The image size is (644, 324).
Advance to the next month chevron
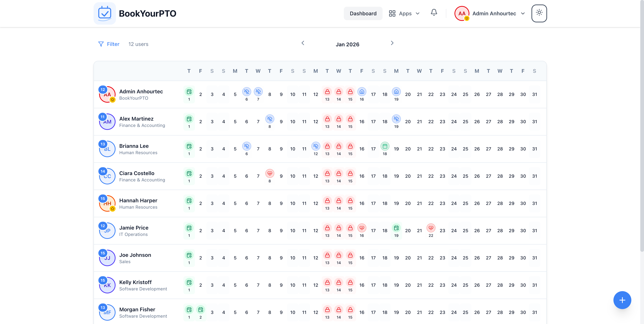[x=392, y=43]
